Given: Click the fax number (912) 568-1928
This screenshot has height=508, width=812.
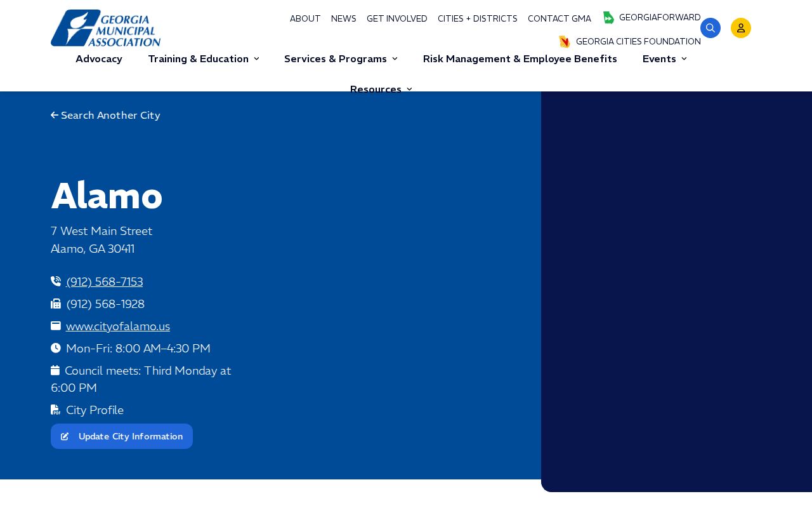Looking at the screenshot, I should (105, 304).
